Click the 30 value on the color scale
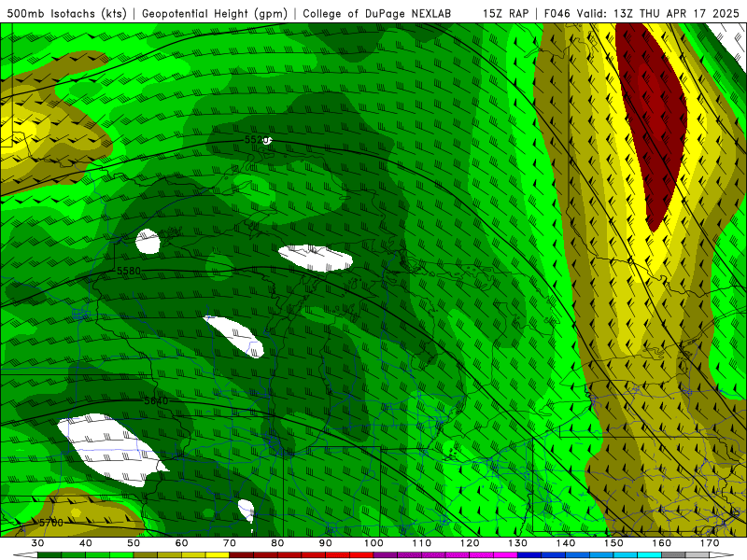This screenshot has width=747, height=560. pos(37,543)
